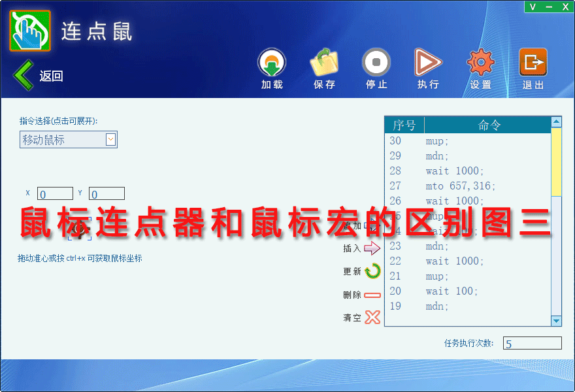575x392 pixels.
Task: Select row 19 mdn; command
Action: pos(468,306)
